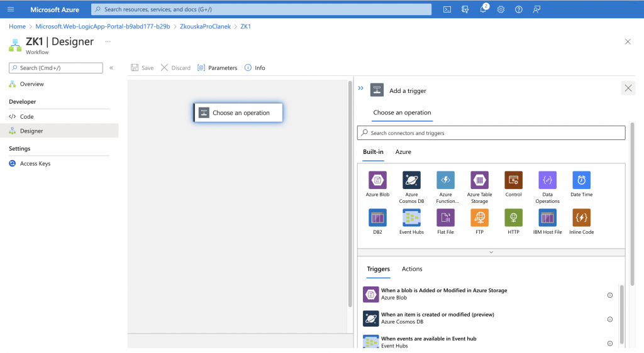The height and width of the screenshot is (353, 644).
Task: Click the HTTP connector icon
Action: tap(513, 218)
